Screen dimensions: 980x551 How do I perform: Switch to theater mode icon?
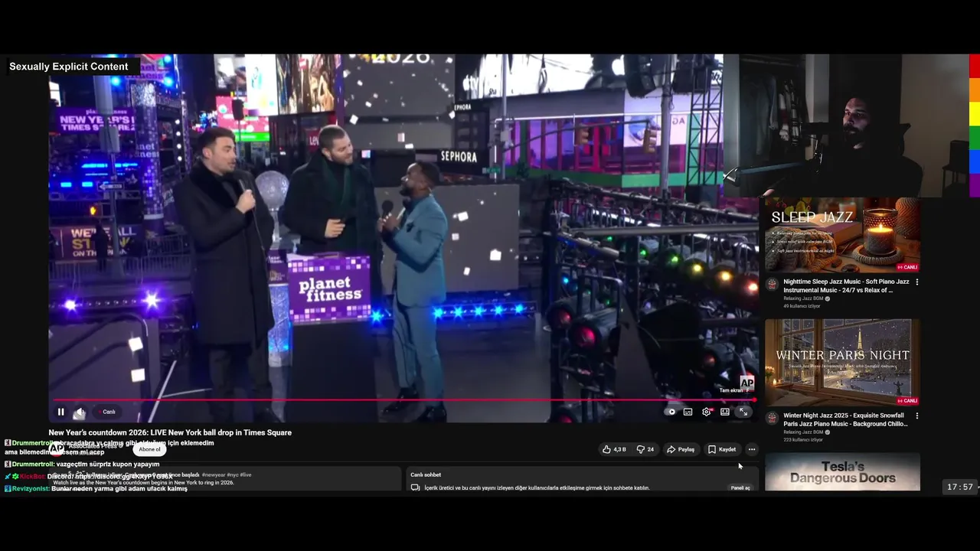click(724, 412)
